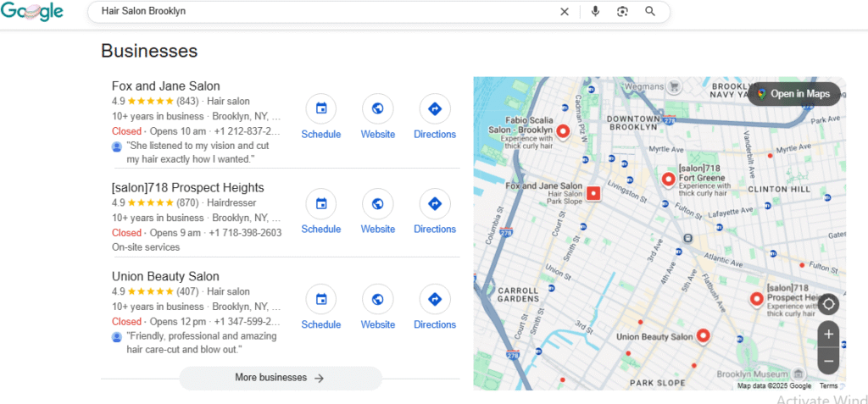Click Schedule icon for Union Beauty Salon

tap(321, 300)
